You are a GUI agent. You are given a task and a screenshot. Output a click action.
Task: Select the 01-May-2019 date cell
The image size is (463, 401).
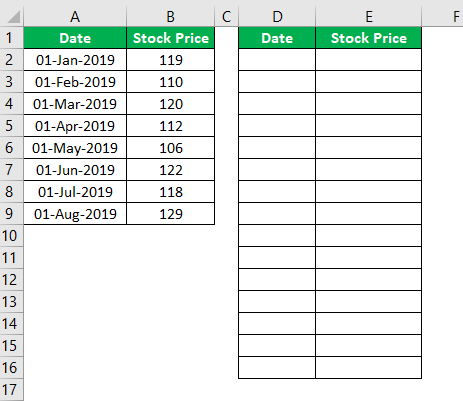click(75, 148)
